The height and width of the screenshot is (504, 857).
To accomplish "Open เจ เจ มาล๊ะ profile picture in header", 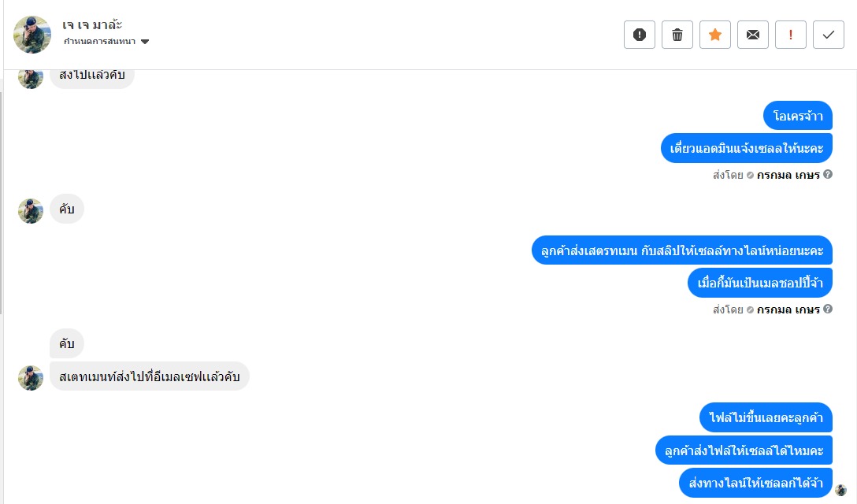I will tap(32, 35).
